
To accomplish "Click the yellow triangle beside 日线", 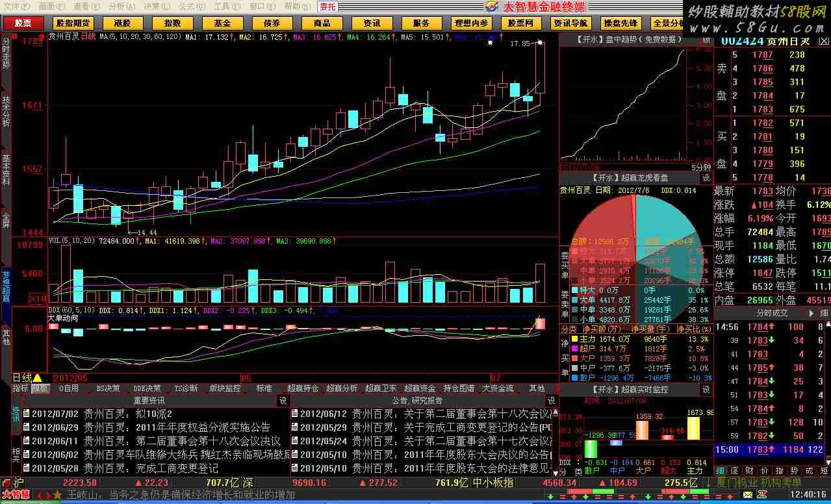I will tap(38, 377).
